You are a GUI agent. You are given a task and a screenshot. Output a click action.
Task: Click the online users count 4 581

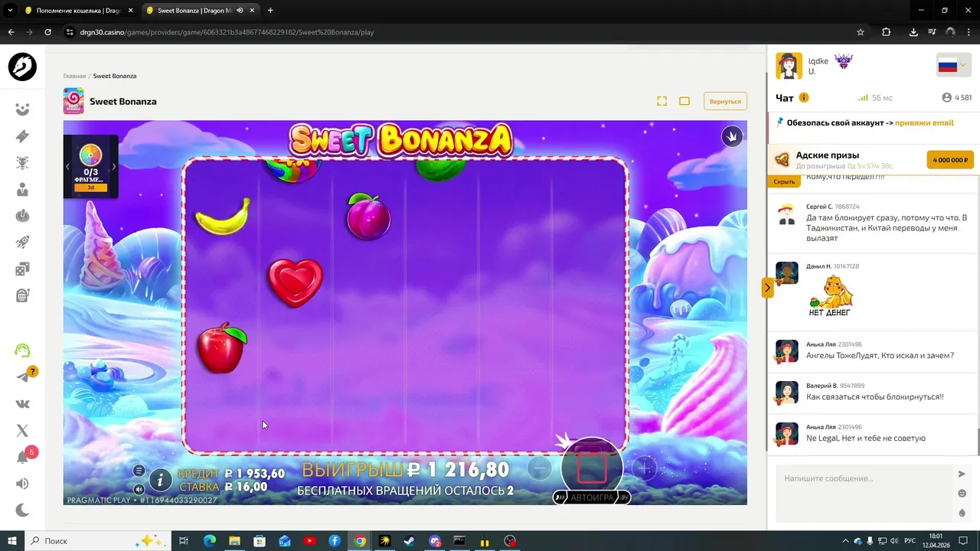point(957,98)
